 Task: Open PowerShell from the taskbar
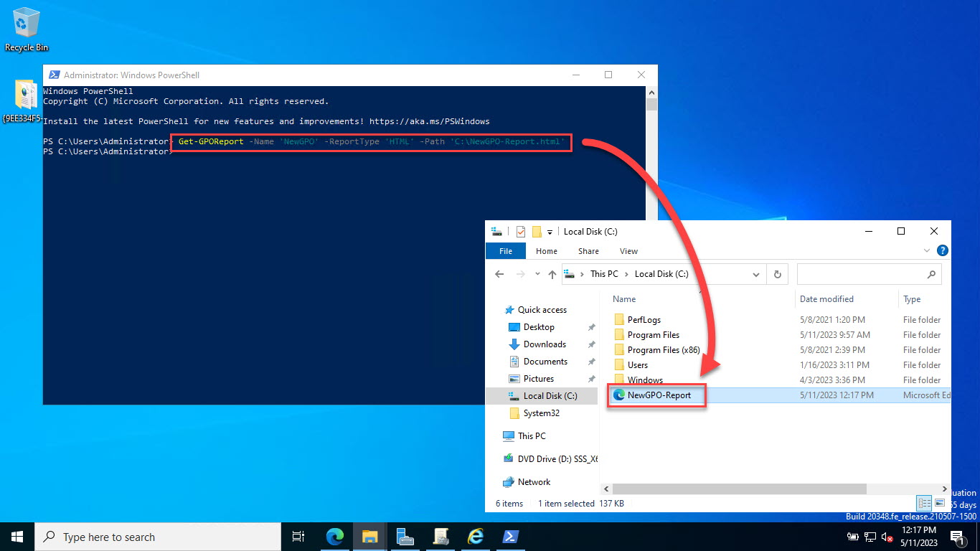click(x=510, y=537)
